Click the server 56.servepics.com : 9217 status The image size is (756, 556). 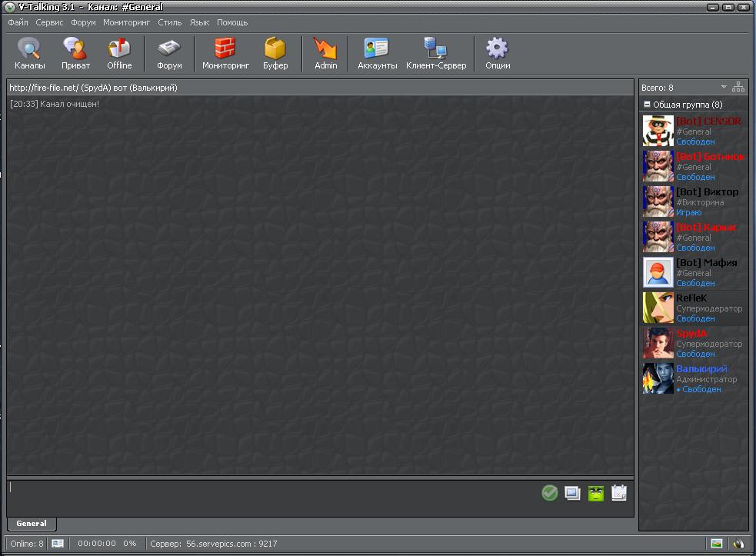click(x=214, y=544)
